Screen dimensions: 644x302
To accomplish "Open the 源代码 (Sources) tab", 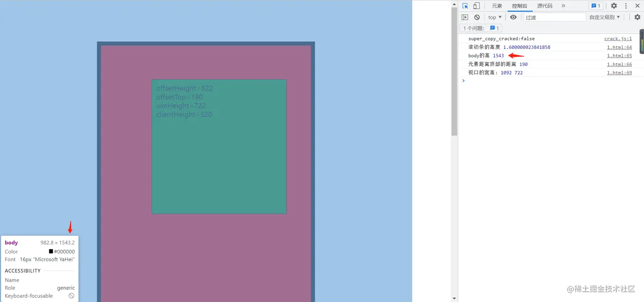I will [x=545, y=6].
